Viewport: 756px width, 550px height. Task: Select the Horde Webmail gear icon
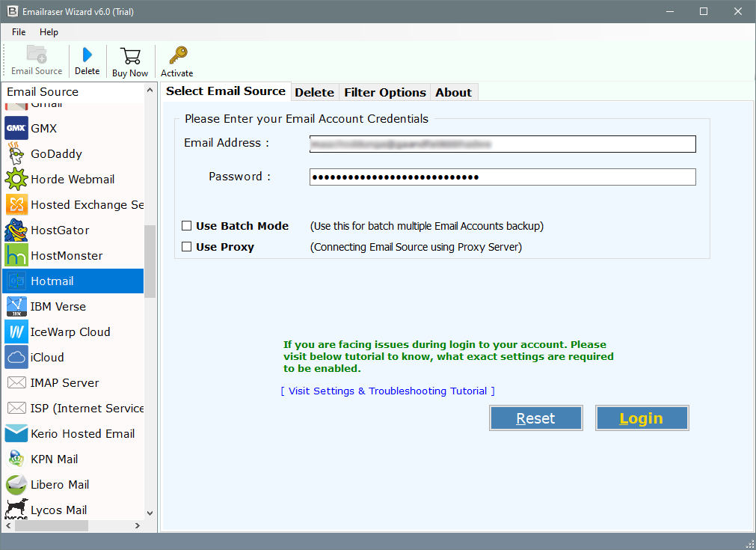[x=16, y=180]
